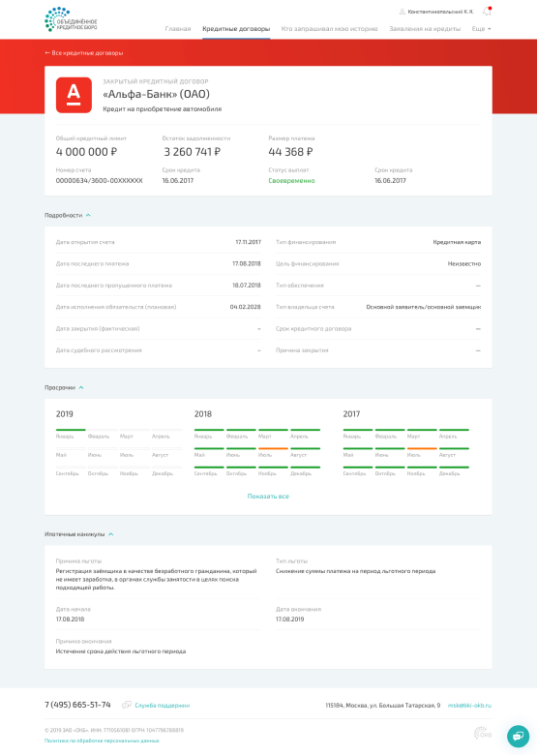Click the back arrow to all credit agreements
The height and width of the screenshot is (756, 537).
tap(47, 53)
